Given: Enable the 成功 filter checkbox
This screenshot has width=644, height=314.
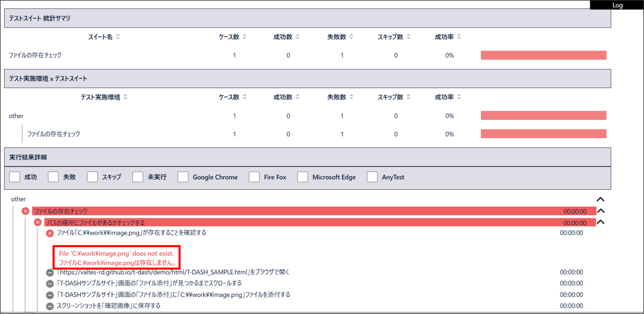Looking at the screenshot, I should click(15, 177).
